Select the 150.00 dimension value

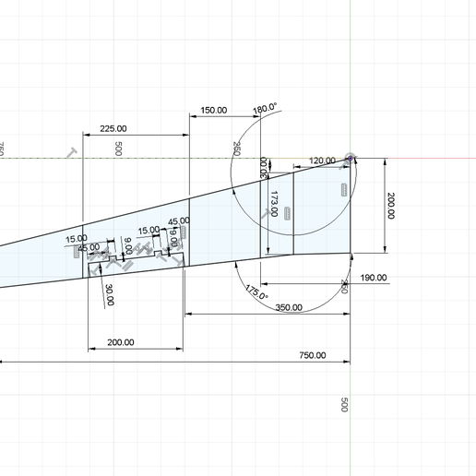(x=214, y=110)
